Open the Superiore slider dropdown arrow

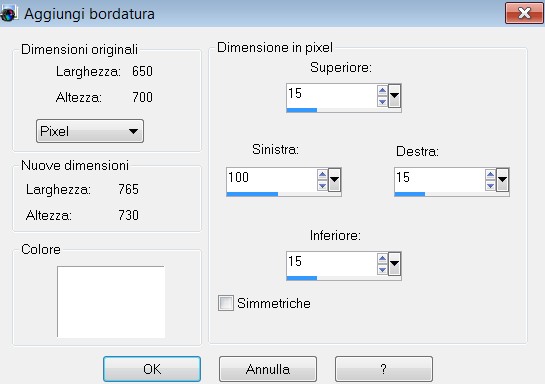click(394, 96)
